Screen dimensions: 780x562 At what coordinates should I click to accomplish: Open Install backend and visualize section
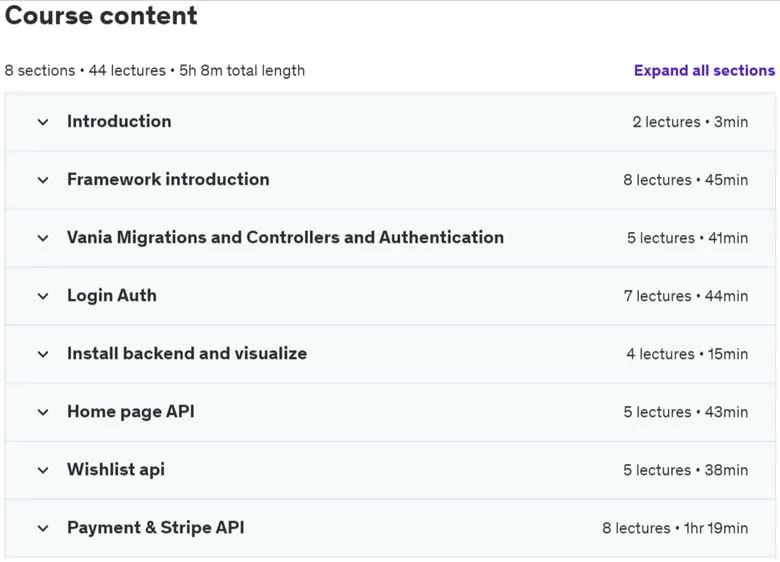pos(187,354)
